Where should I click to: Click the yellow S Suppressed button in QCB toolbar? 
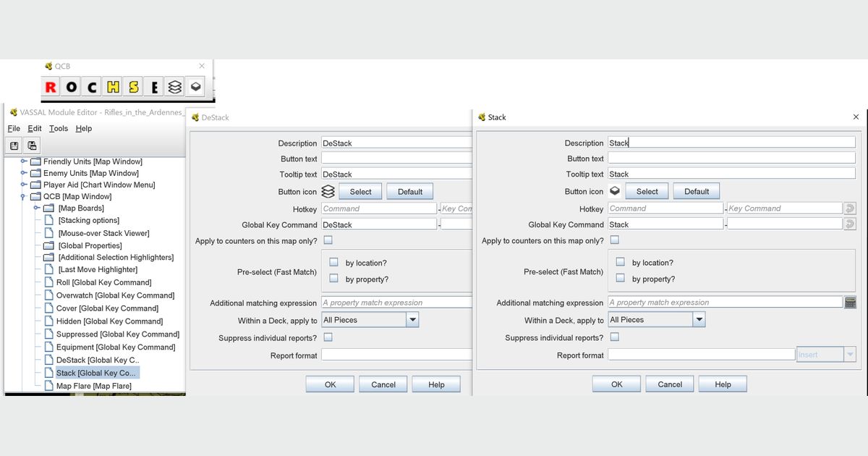pyautogui.click(x=133, y=88)
